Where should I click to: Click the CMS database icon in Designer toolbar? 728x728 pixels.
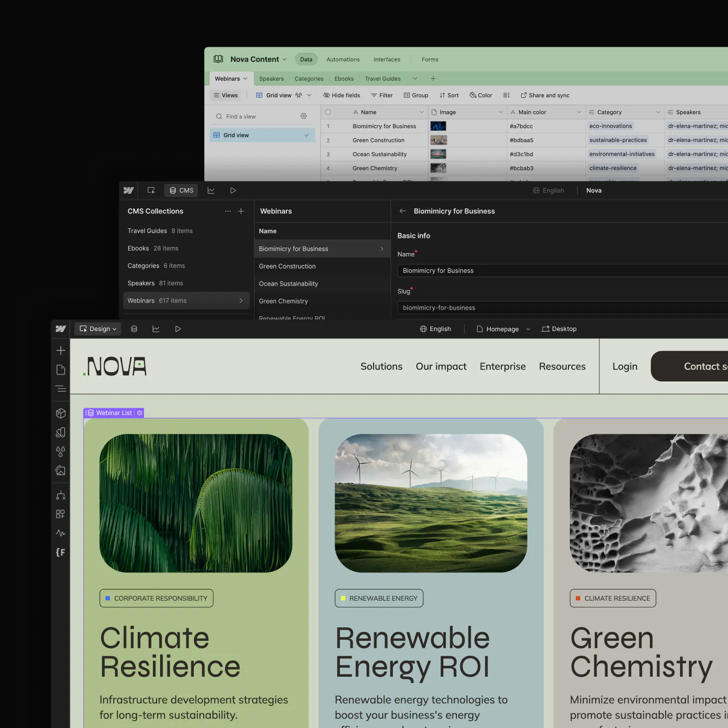[134, 329]
